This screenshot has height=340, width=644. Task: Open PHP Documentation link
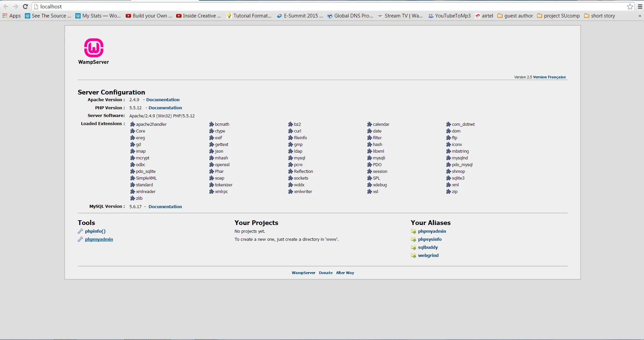coord(165,108)
